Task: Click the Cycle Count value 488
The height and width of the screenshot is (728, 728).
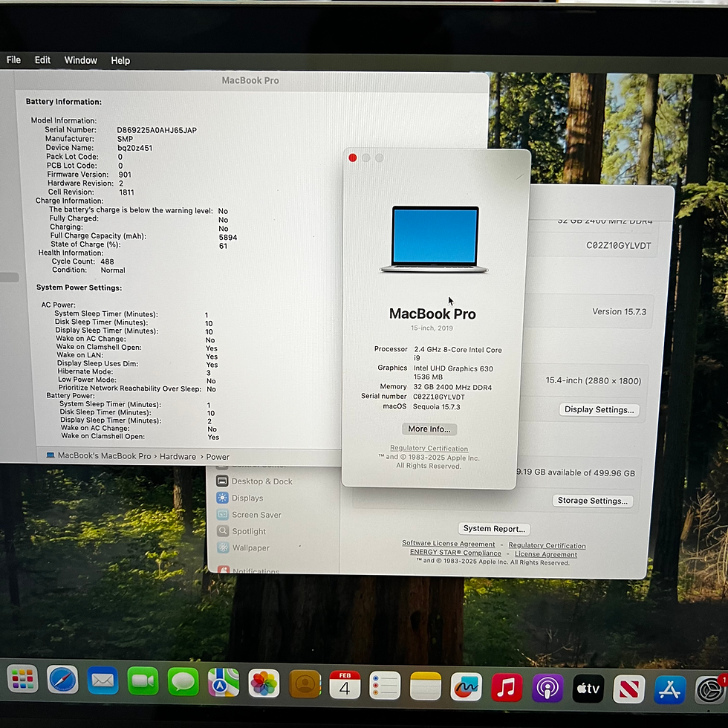Action: 107,261
